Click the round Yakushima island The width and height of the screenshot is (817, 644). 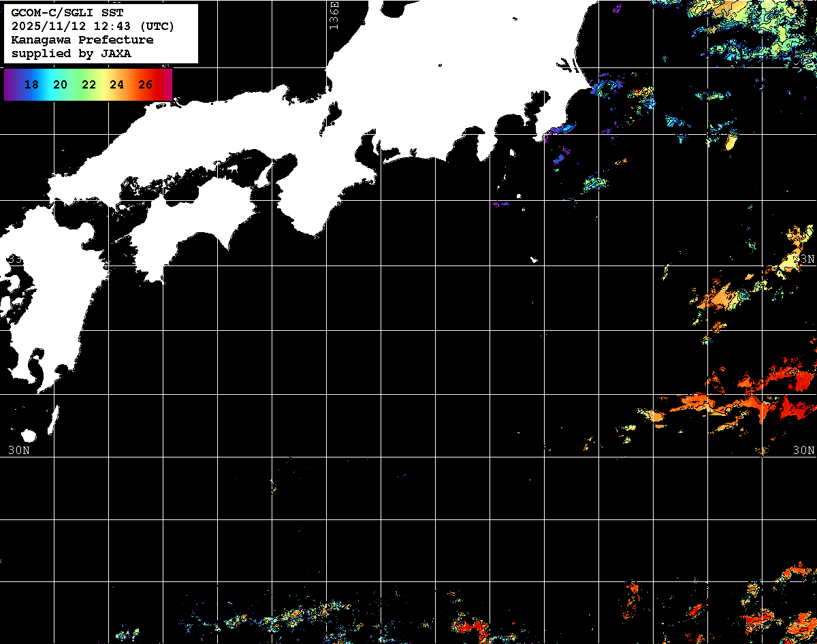tap(29, 436)
